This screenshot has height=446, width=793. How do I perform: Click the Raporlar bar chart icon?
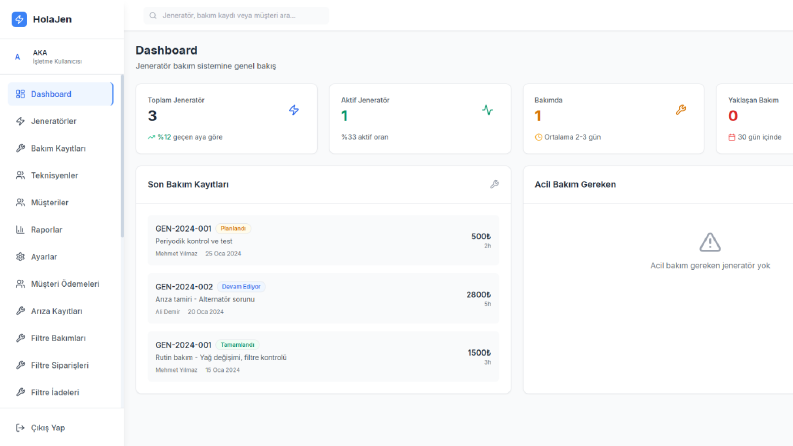[20, 230]
